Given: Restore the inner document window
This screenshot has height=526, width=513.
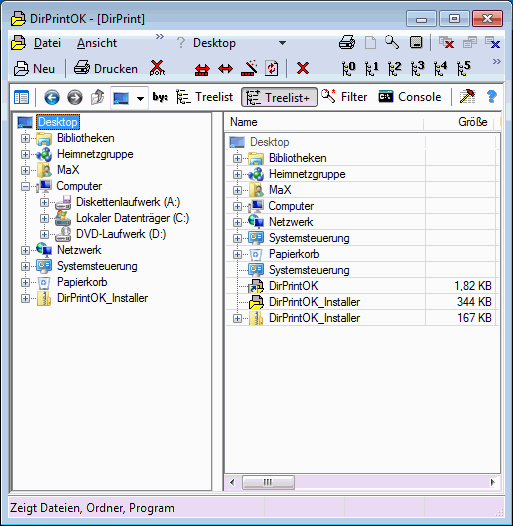Looking at the screenshot, I should pos(470,43).
